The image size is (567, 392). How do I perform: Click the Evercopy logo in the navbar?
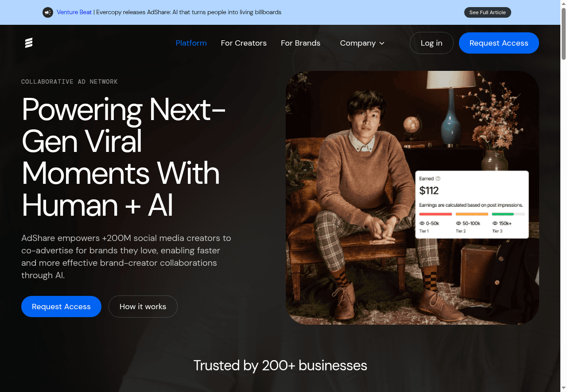[29, 43]
